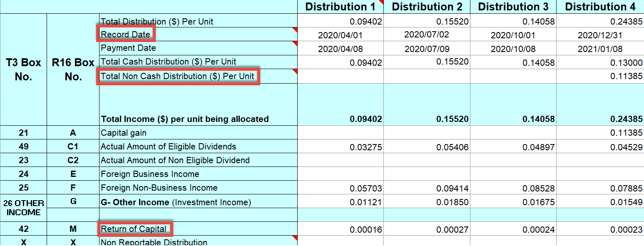Click the Foreign Business Income label cell
Screen dimensions: 644x246
tap(150, 174)
